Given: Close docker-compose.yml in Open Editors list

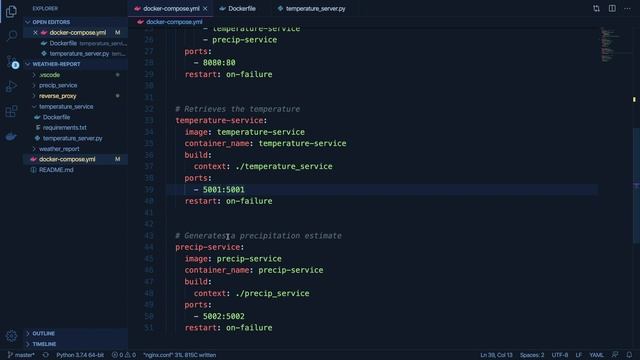Looking at the screenshot, I should pyautogui.click(x=35, y=32).
